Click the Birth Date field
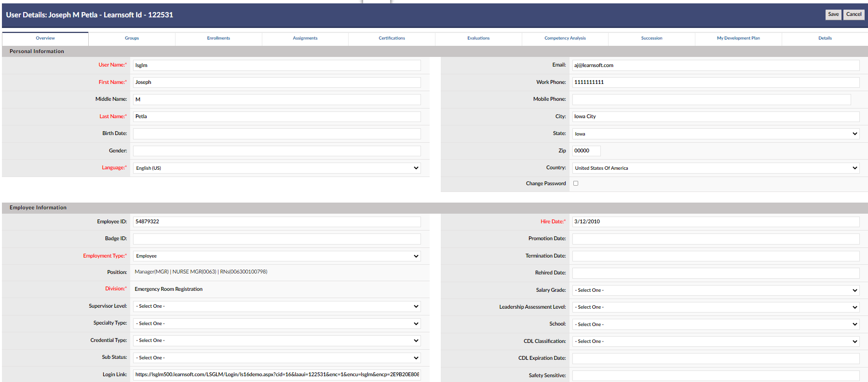The image size is (868, 382). tap(277, 134)
